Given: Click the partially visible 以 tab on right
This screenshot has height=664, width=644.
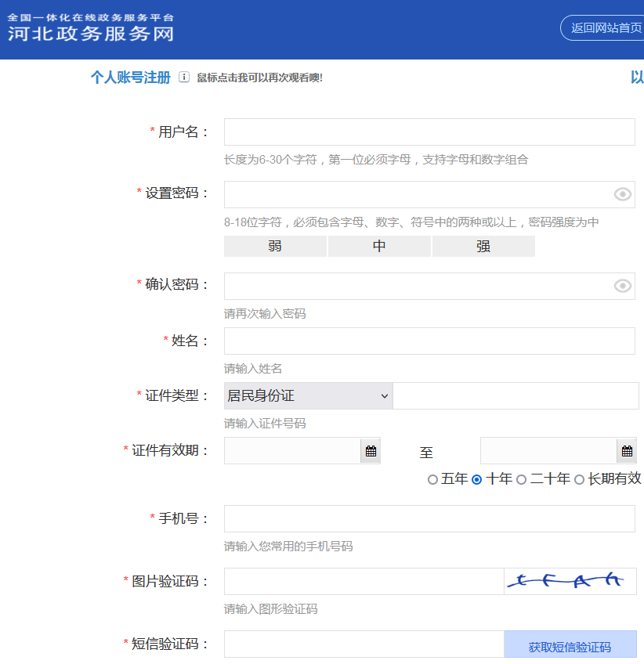Looking at the screenshot, I should point(637,78).
